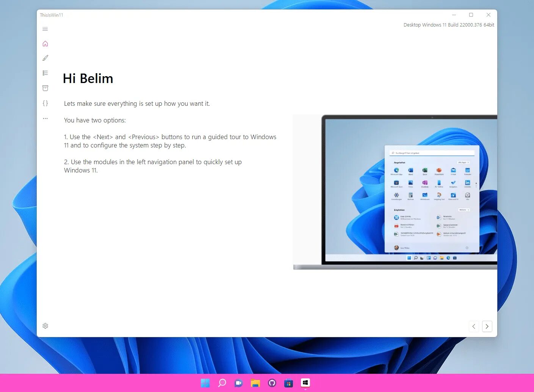Select the curly braces scripting module
Screen dimensions: 534x392
[45, 103]
